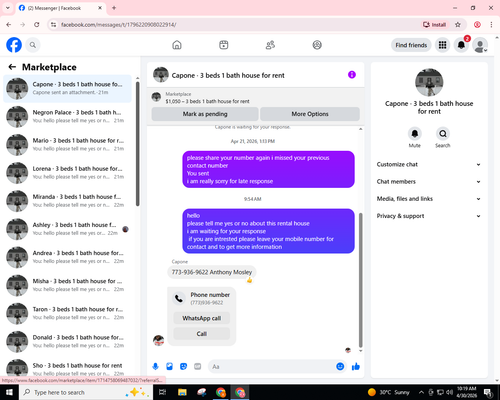This screenshot has width=500, height=400.
Task: Open the tab search dropdown arrow
Action: pos(8,8)
